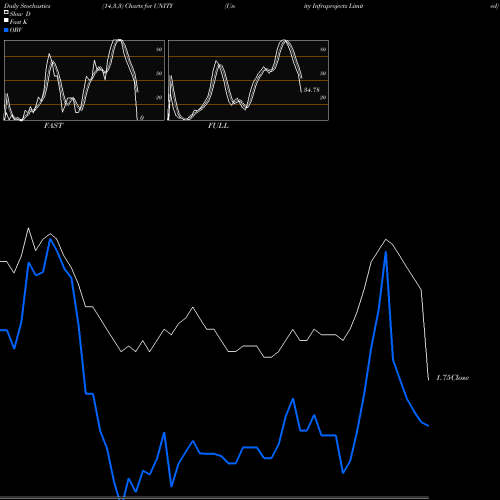Open the FAST stochastic chart panel
The height and width of the screenshot is (500, 500).
click(84, 80)
